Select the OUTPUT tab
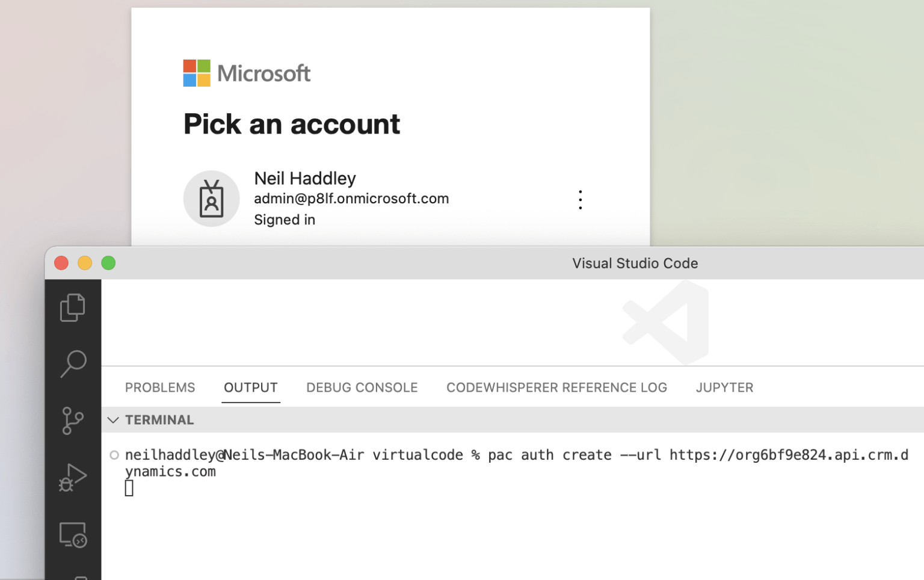The image size is (924, 580). [x=250, y=387]
